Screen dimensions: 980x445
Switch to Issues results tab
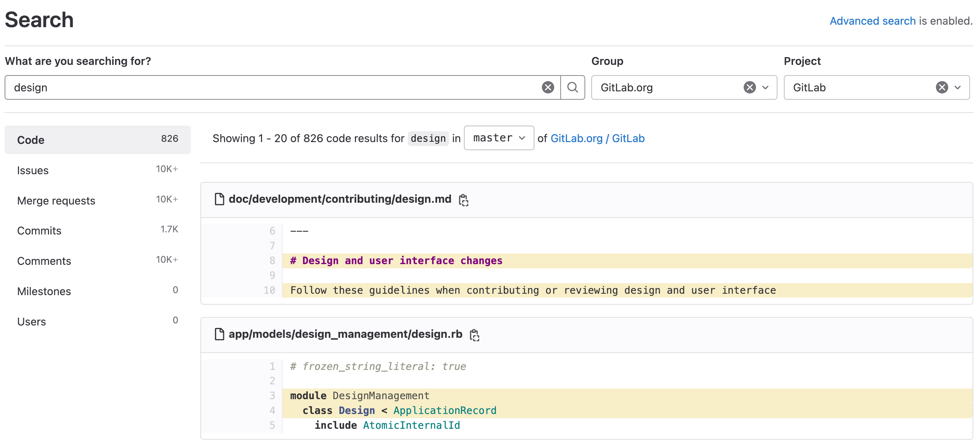click(33, 170)
